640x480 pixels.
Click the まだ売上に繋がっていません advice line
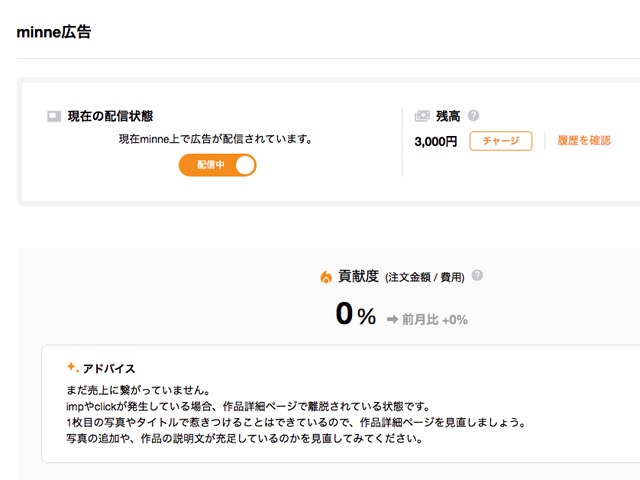click(138, 390)
